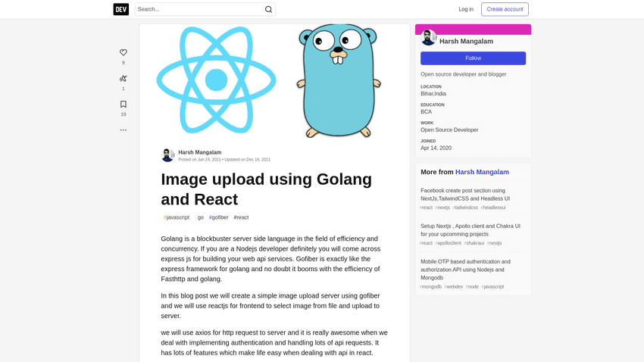
Task: Click the Log in link
Action: (466, 9)
